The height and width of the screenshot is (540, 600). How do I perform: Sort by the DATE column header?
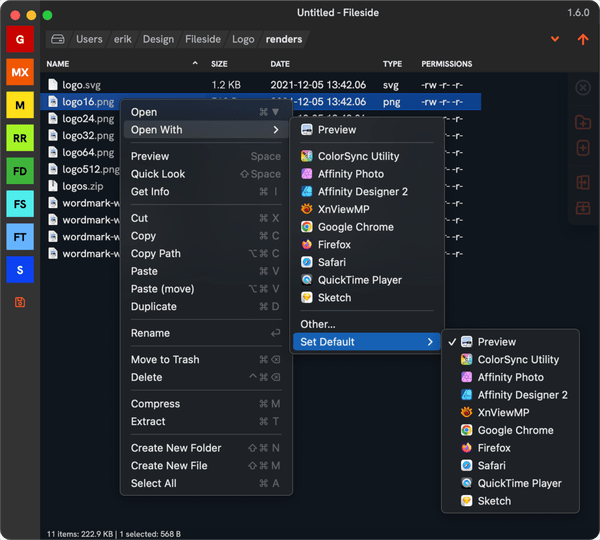(280, 64)
